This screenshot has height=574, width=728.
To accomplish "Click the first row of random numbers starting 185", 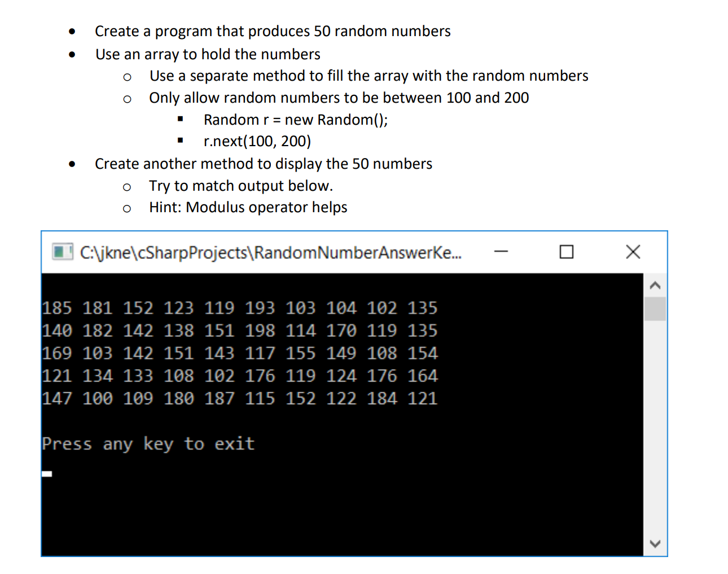I will coord(240,308).
